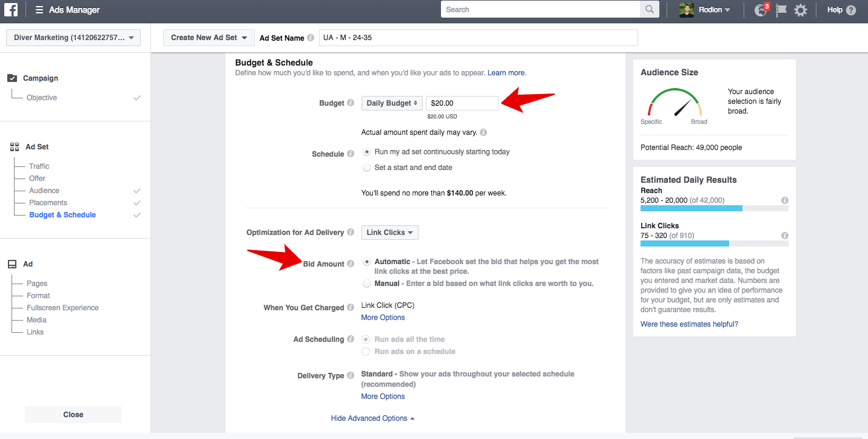Open the settings gear icon
The height and width of the screenshot is (439, 868).
801,10
